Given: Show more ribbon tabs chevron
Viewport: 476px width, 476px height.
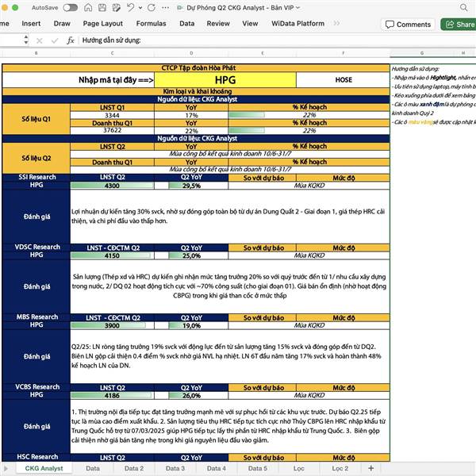Looking at the screenshot, I should (336, 23).
